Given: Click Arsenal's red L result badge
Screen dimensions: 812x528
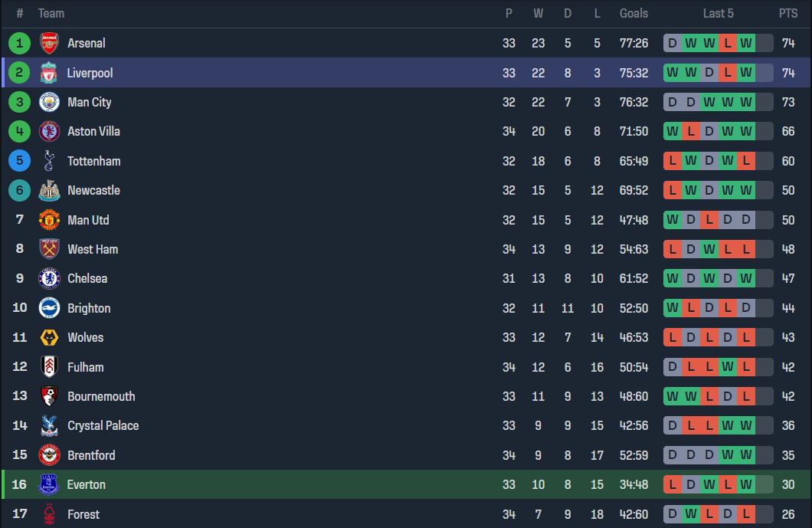Looking at the screenshot, I should coord(728,43).
